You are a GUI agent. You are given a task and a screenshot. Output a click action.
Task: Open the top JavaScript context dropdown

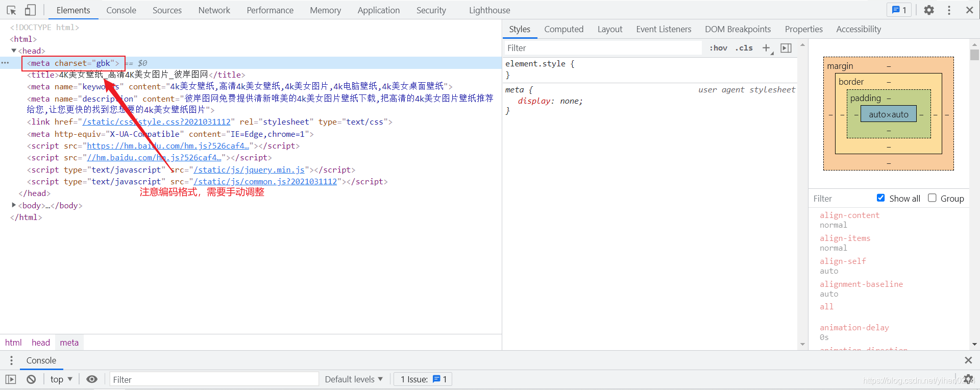pyautogui.click(x=61, y=379)
